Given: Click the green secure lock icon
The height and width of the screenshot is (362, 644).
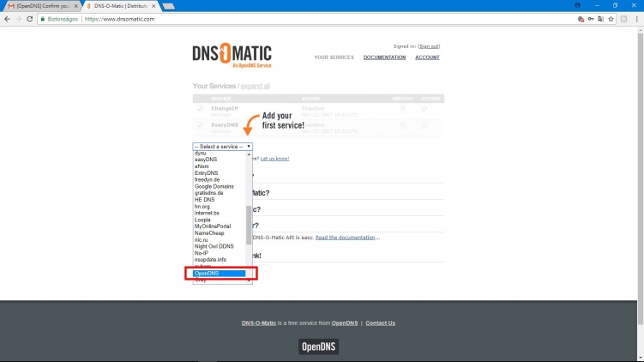Looking at the screenshot, I should [43, 19].
